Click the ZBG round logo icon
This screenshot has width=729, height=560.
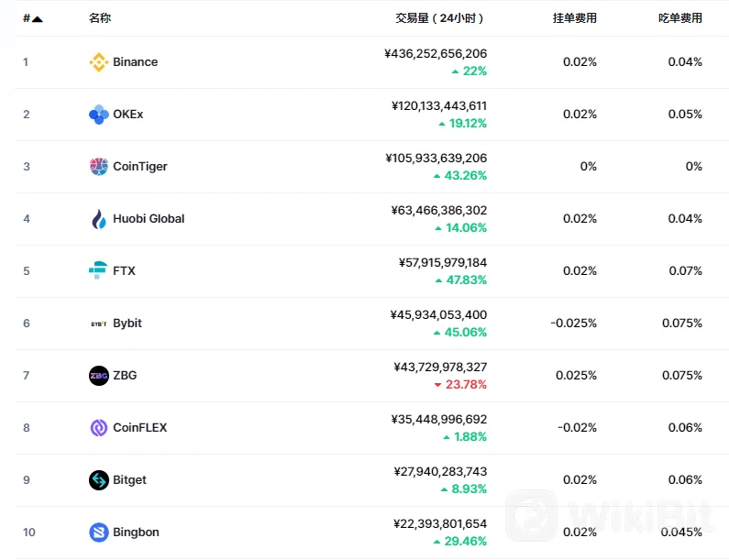click(98, 376)
